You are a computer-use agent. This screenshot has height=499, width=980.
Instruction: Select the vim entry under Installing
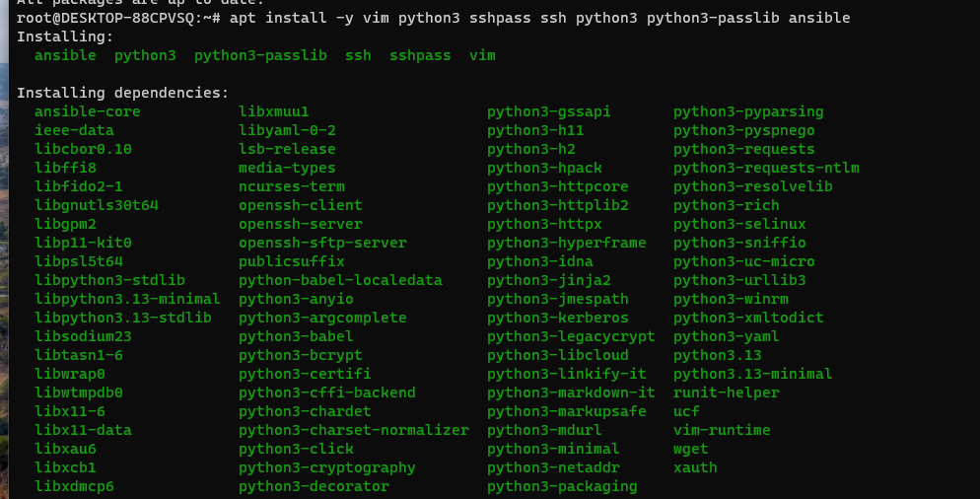tap(482, 55)
